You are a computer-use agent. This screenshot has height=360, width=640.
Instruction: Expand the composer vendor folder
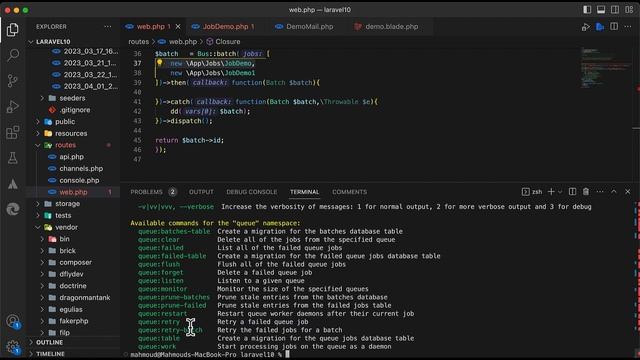coord(76,262)
